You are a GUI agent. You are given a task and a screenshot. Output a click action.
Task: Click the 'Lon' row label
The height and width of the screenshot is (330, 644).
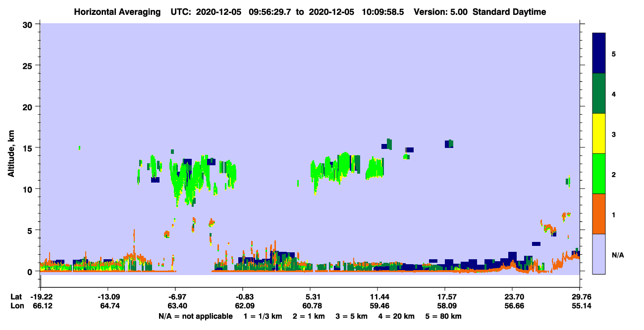(x=16, y=306)
